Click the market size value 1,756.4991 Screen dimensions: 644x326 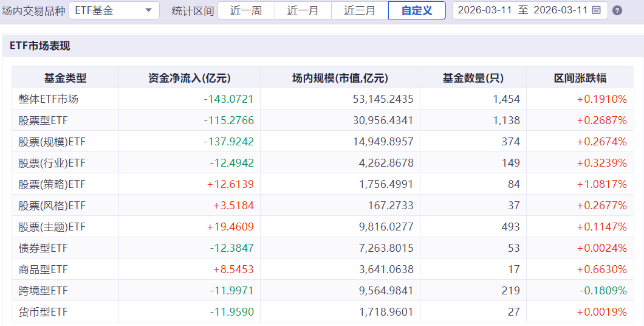click(x=386, y=184)
